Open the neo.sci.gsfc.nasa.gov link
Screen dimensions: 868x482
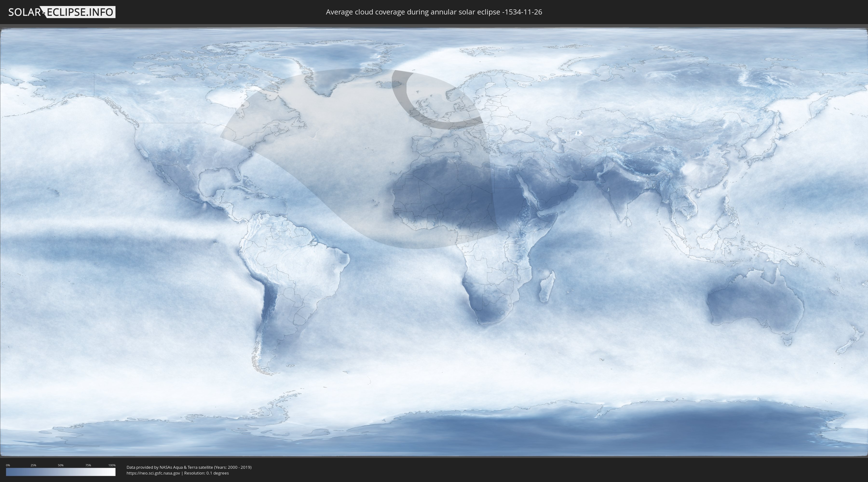[153, 473]
